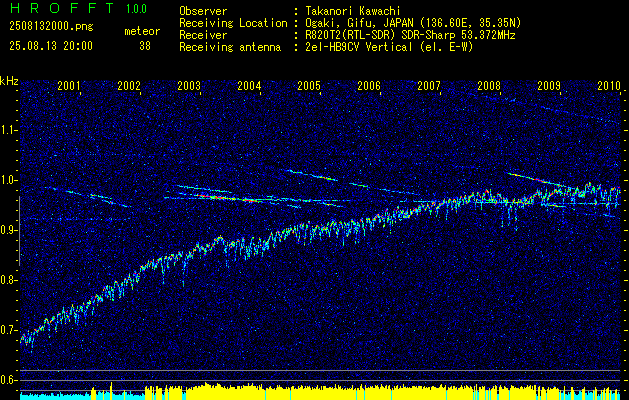Image resolution: width=629 pixels, height=400 pixels.
Task: Click the 2009 time axis marker
Action: (x=549, y=85)
